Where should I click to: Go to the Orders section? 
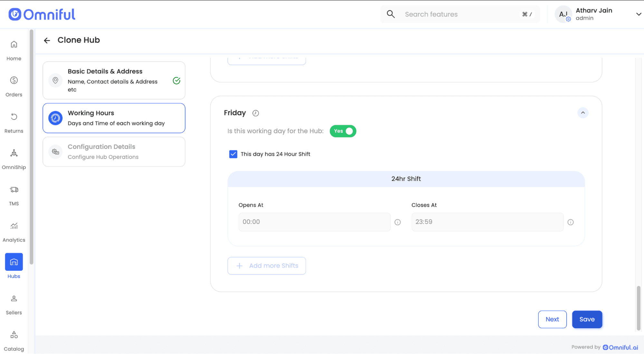[14, 80]
